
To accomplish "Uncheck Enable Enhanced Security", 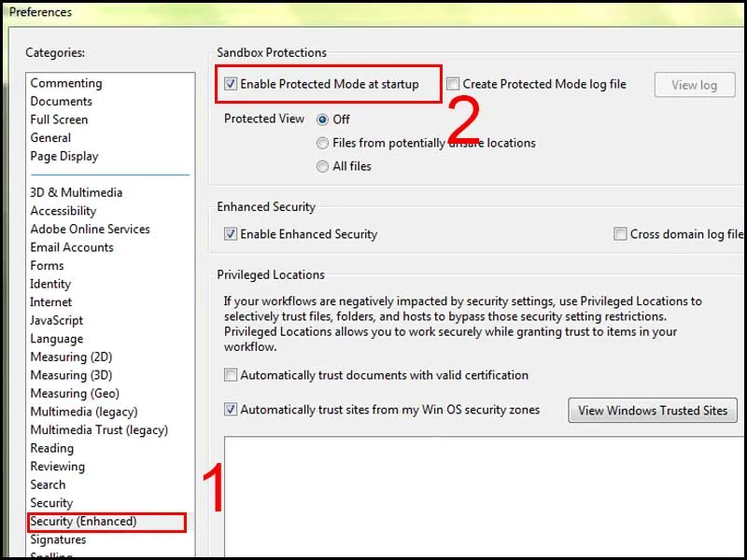I will [x=230, y=234].
